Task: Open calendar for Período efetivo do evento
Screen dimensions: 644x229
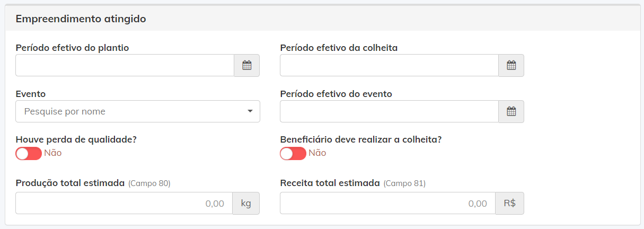Action: [511, 111]
